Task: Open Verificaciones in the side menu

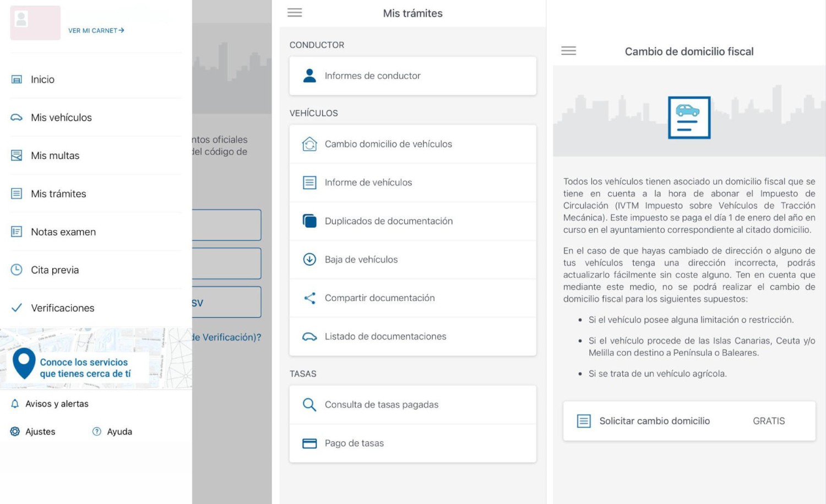Action: coord(62,308)
